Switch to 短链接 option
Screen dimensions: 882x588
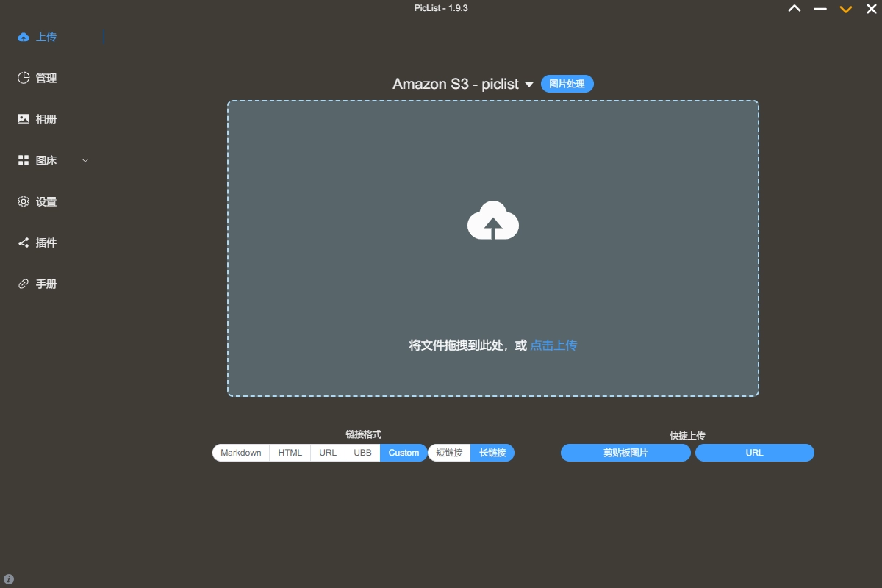449,453
